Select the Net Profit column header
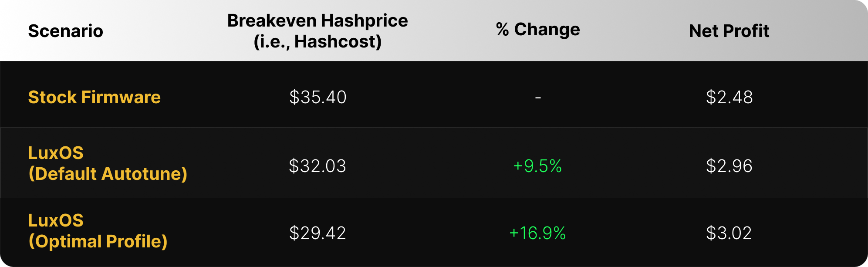 (x=729, y=31)
